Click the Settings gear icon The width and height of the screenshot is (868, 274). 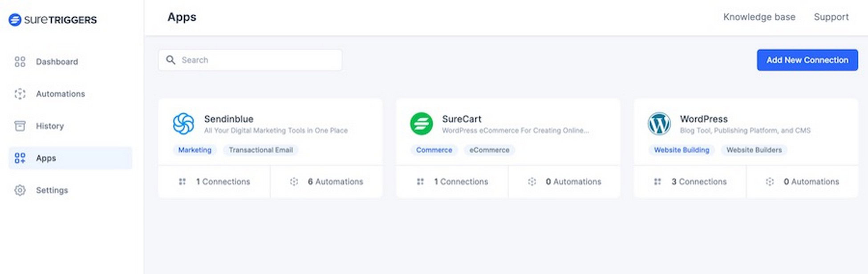[20, 190]
